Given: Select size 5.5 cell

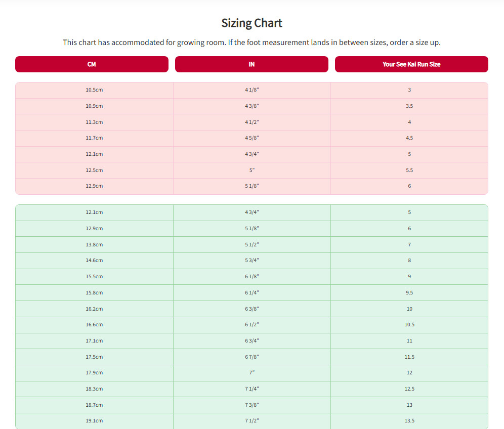Looking at the screenshot, I should (409, 170).
